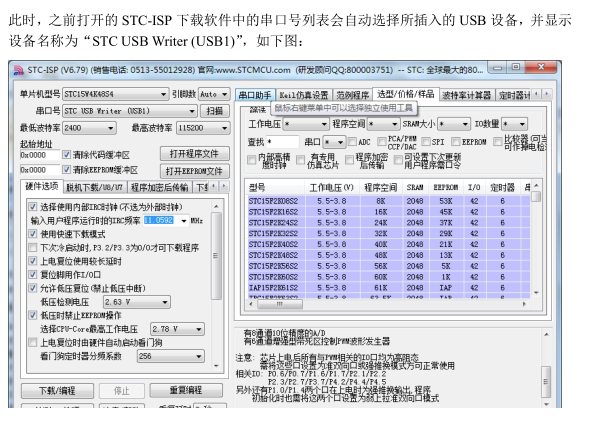The image size is (607, 424).
Task: Click down arrow of hardware options list scrollbar
Action: (x=216, y=366)
